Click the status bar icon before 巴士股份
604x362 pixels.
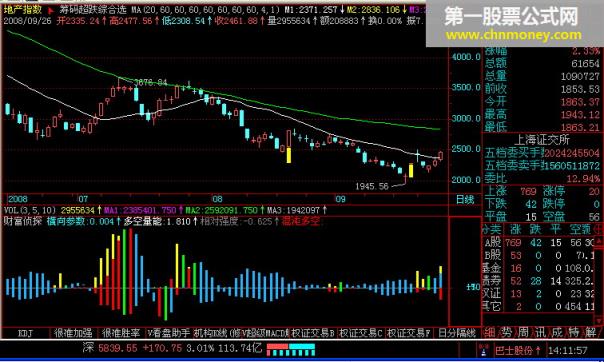click(x=484, y=350)
